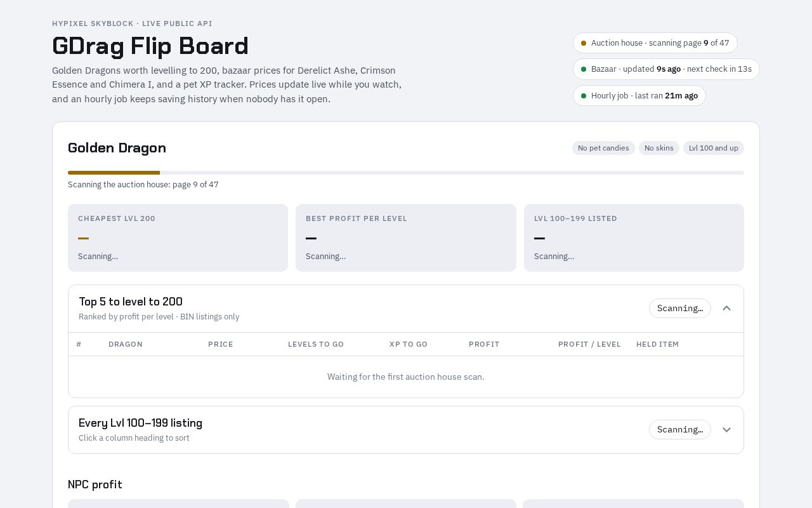Viewport: 812px width, 508px height.
Task: Click the Profit column heading
Action: 484,344
